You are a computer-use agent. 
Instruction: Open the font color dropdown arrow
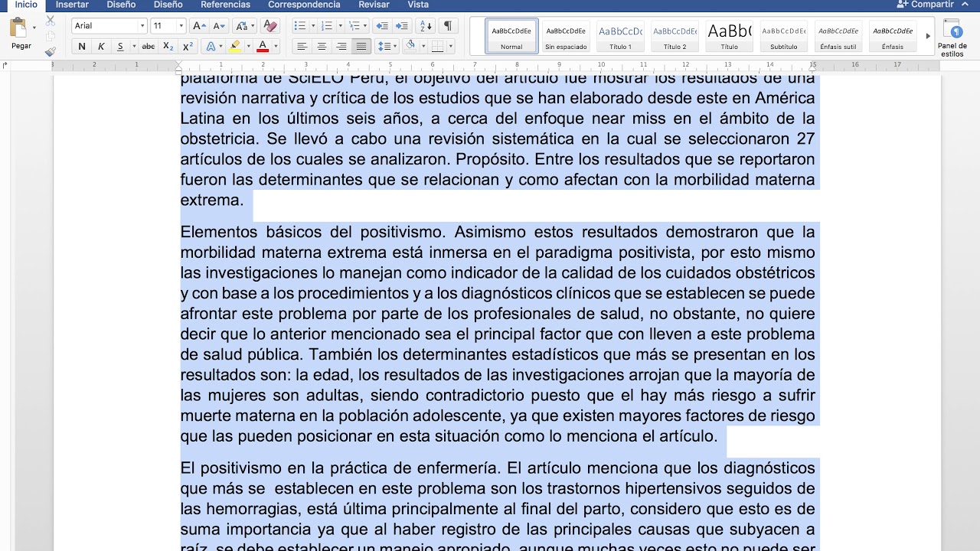pyautogui.click(x=276, y=47)
